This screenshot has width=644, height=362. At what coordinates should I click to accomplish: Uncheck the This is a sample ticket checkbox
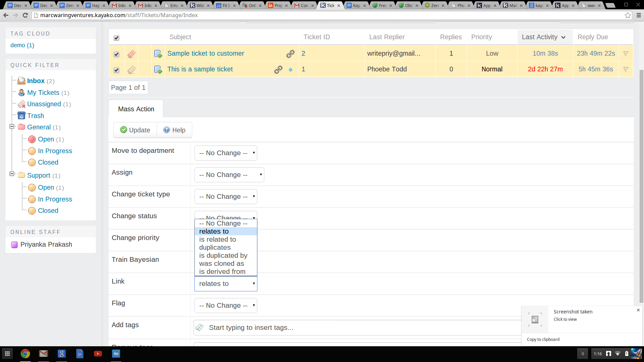116,70
